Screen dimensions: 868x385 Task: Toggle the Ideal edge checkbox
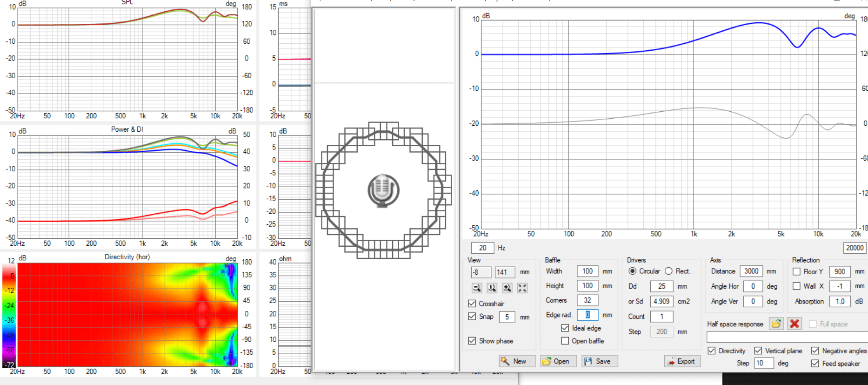tap(565, 328)
